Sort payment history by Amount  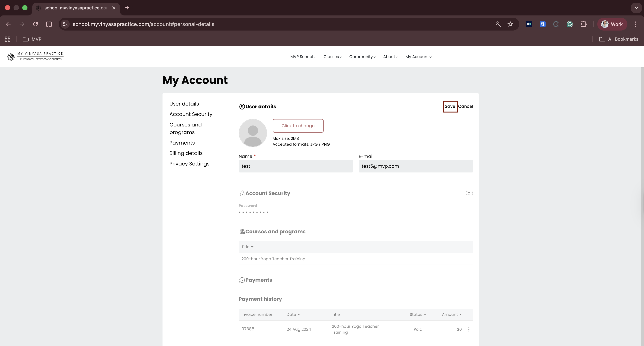click(452, 315)
